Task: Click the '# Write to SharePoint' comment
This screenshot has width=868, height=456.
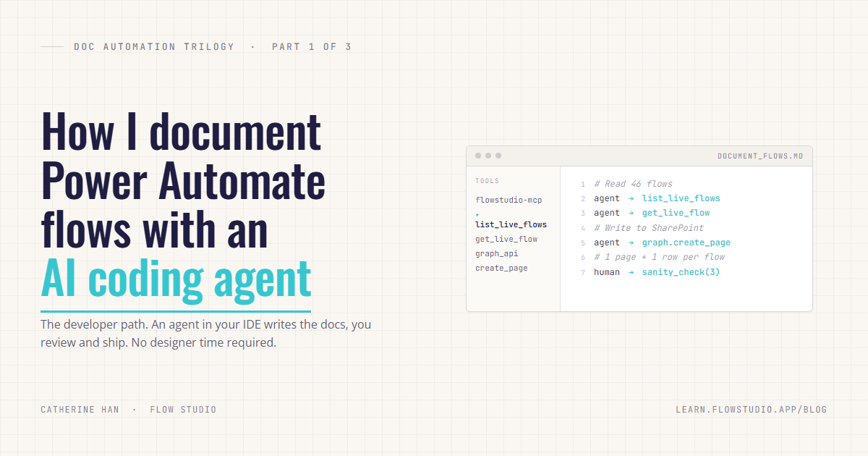Action: coord(649,228)
